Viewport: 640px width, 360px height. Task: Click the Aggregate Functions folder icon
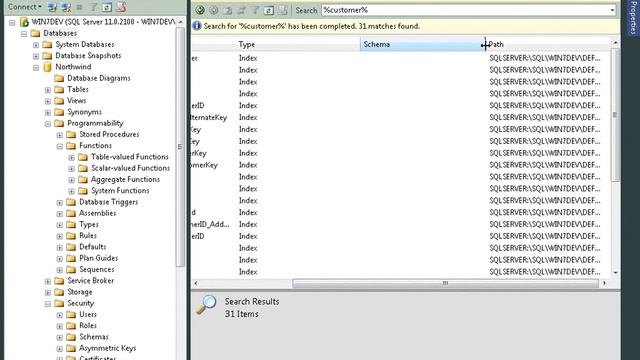click(83, 179)
